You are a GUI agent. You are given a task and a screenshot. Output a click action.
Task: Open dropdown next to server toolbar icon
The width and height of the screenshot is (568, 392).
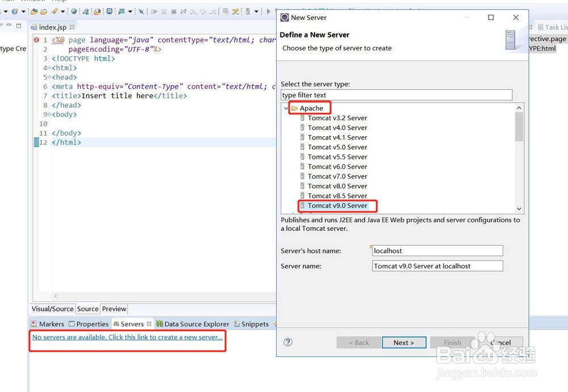[256, 11]
